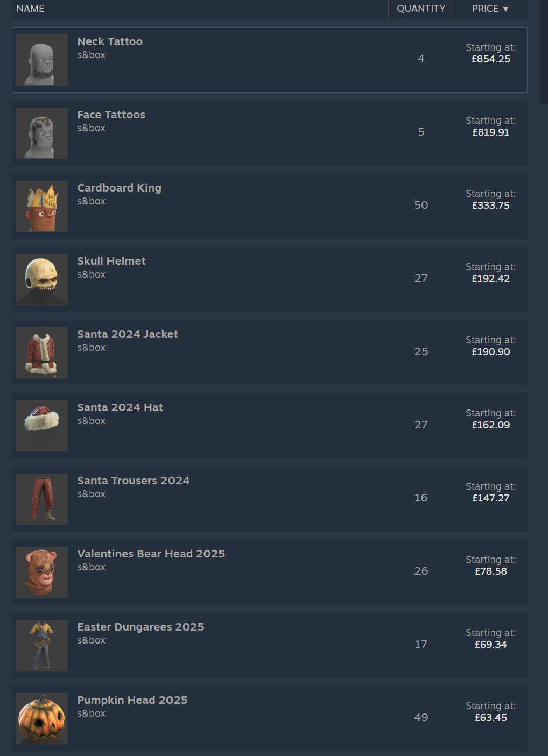548x756 pixels.
Task: Click the Face Tattoos £819.91 starting price
Action: (490, 132)
